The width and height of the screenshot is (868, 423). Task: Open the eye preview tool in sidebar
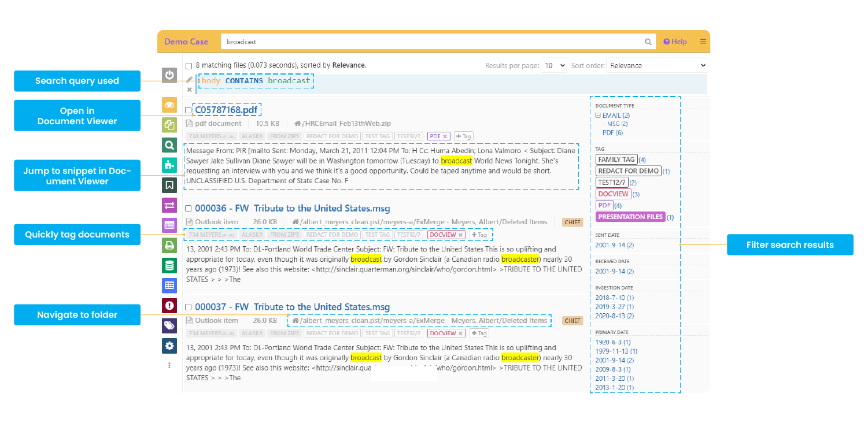169,105
